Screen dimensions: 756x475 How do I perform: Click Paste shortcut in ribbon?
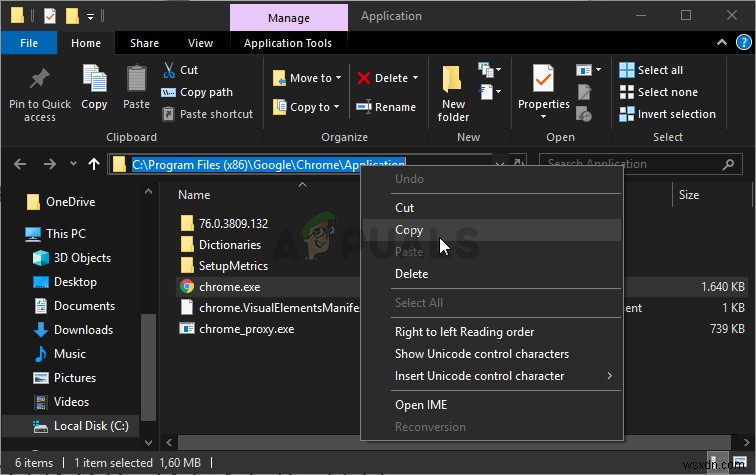click(x=207, y=114)
